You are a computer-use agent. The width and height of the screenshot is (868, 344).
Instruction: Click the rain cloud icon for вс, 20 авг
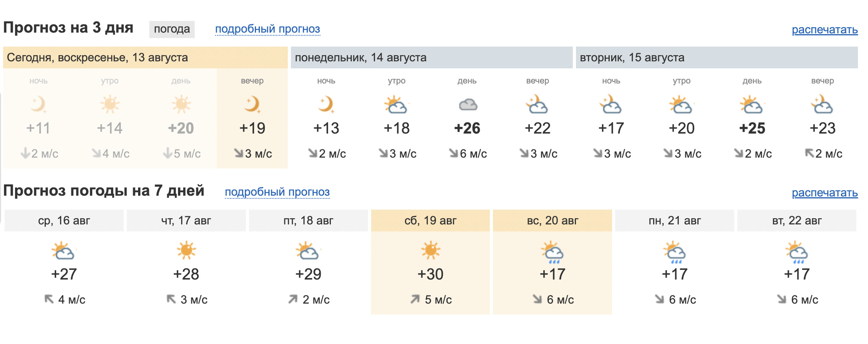click(552, 252)
